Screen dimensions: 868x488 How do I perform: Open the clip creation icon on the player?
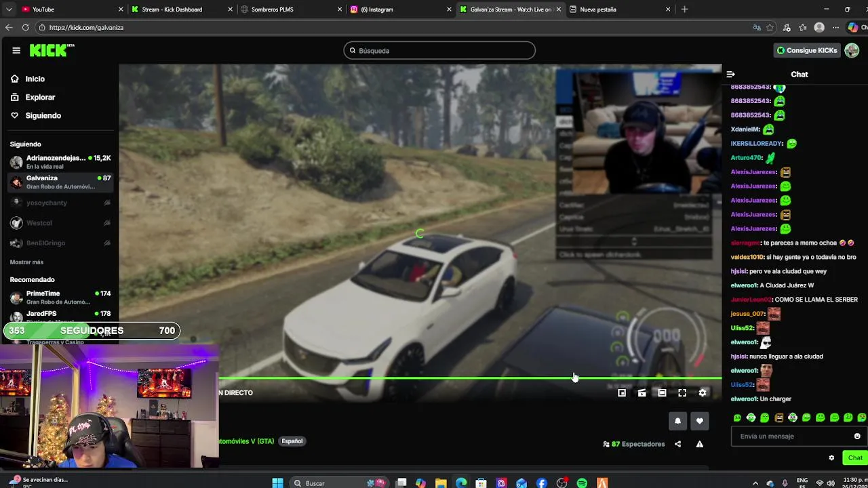point(642,393)
